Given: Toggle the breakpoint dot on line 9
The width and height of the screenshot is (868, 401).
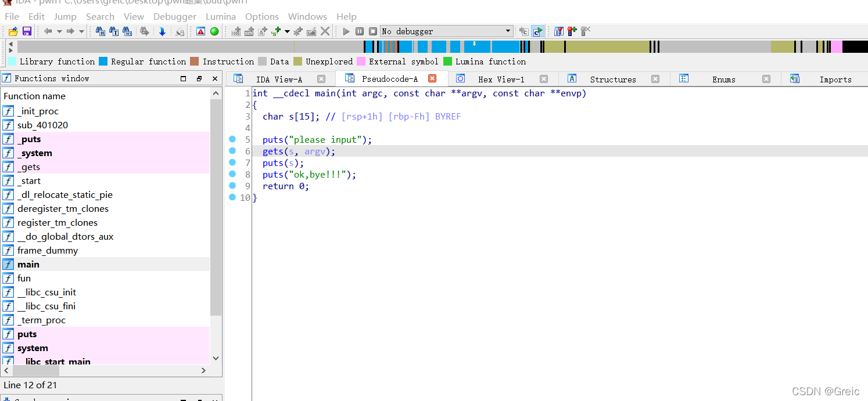Looking at the screenshot, I should tap(232, 186).
